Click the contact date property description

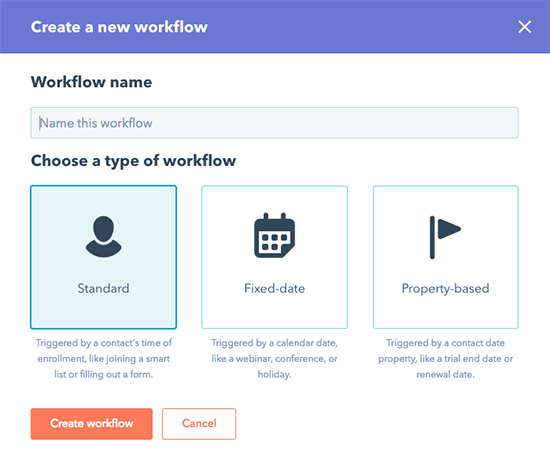(x=445, y=358)
